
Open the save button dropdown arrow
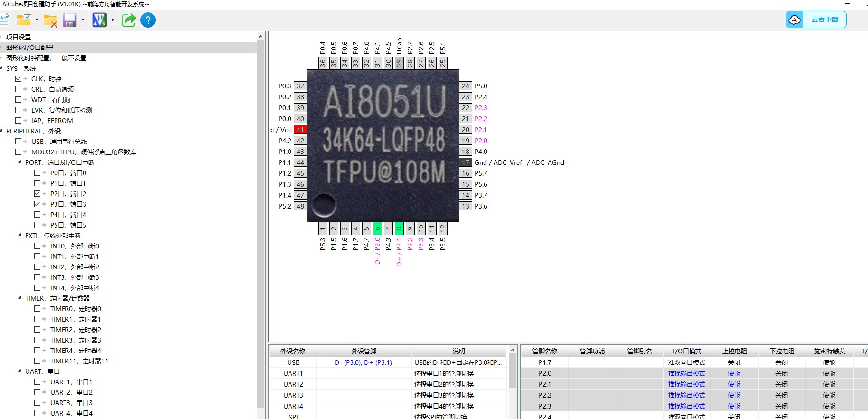83,20
